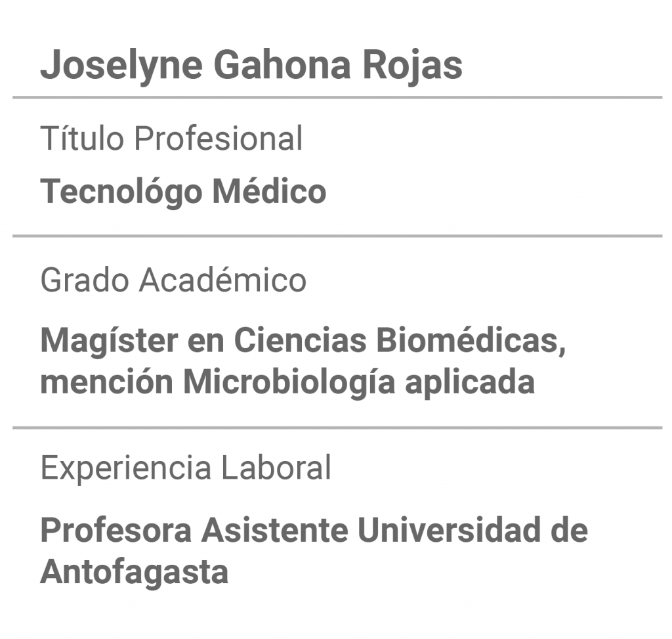Click the mención Microbiología aplicada line
The height and width of the screenshot is (639, 672).
tap(287, 382)
